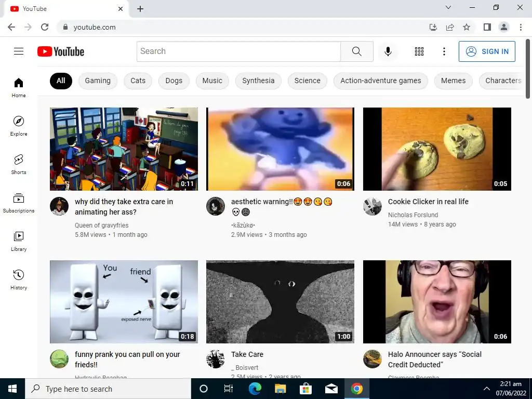Open Microsoft Edge from taskbar
Screen dimensions: 532x399
pyautogui.click(x=255, y=389)
